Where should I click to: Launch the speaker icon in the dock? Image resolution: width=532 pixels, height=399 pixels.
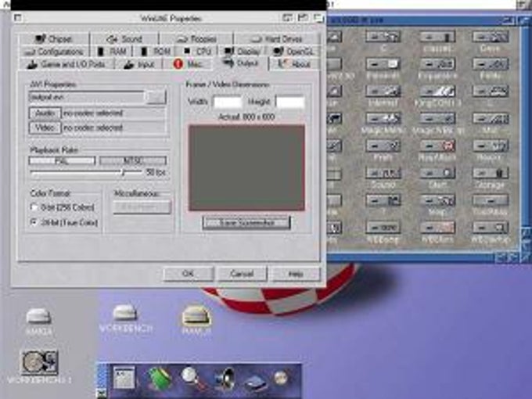(225, 378)
